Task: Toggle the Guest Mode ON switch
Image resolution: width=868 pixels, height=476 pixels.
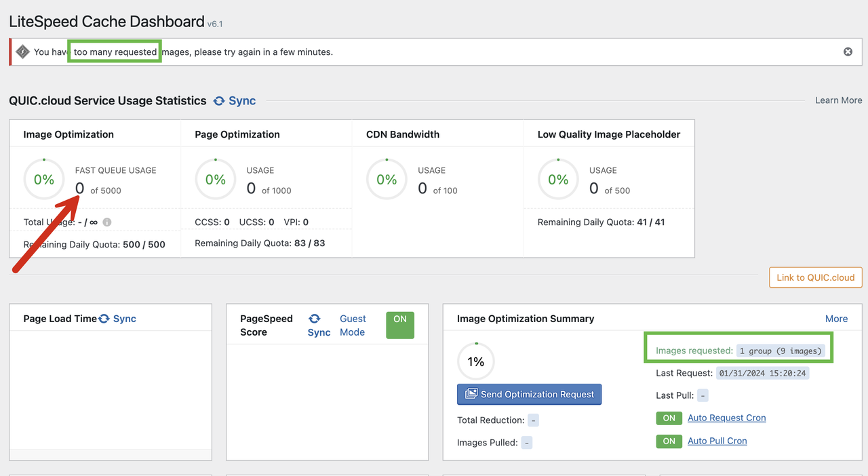Action: pyautogui.click(x=400, y=325)
